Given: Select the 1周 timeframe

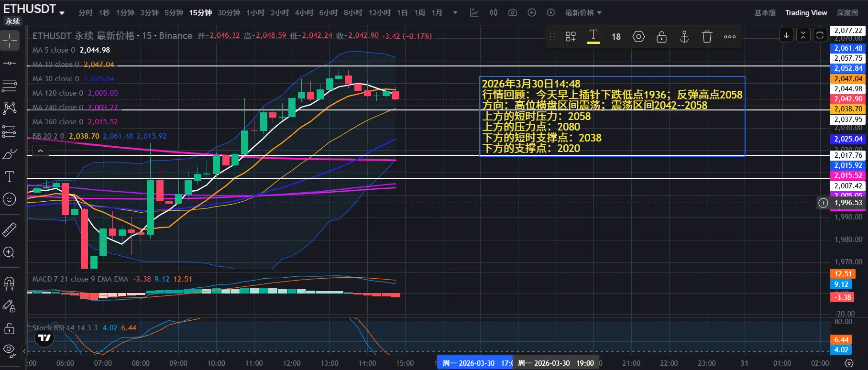Looking at the screenshot, I should (x=420, y=12).
